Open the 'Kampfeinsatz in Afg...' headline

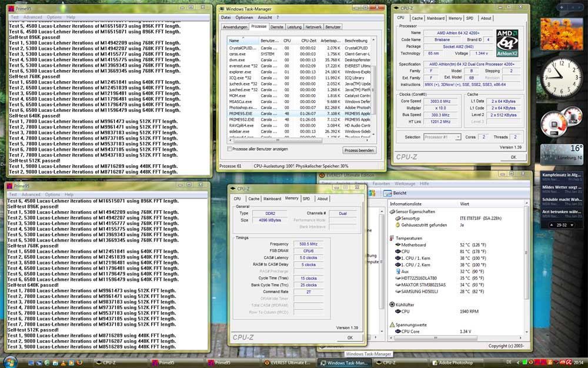tap(562, 175)
